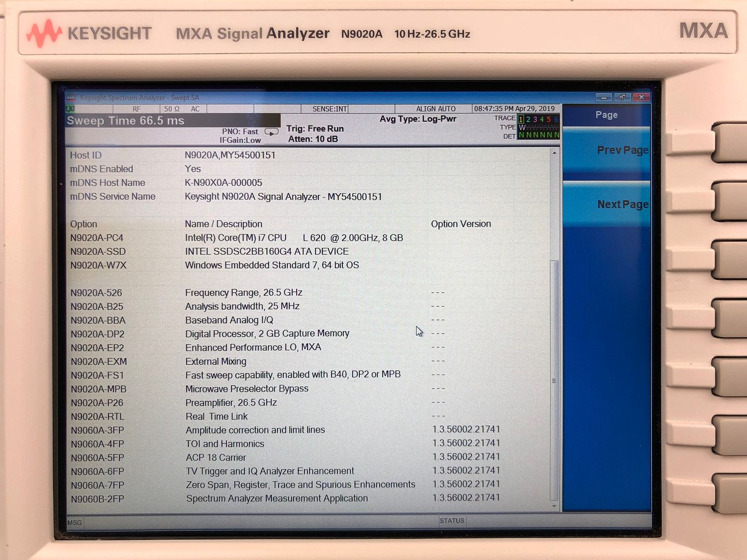Click the Real Time Link description

coord(217,416)
